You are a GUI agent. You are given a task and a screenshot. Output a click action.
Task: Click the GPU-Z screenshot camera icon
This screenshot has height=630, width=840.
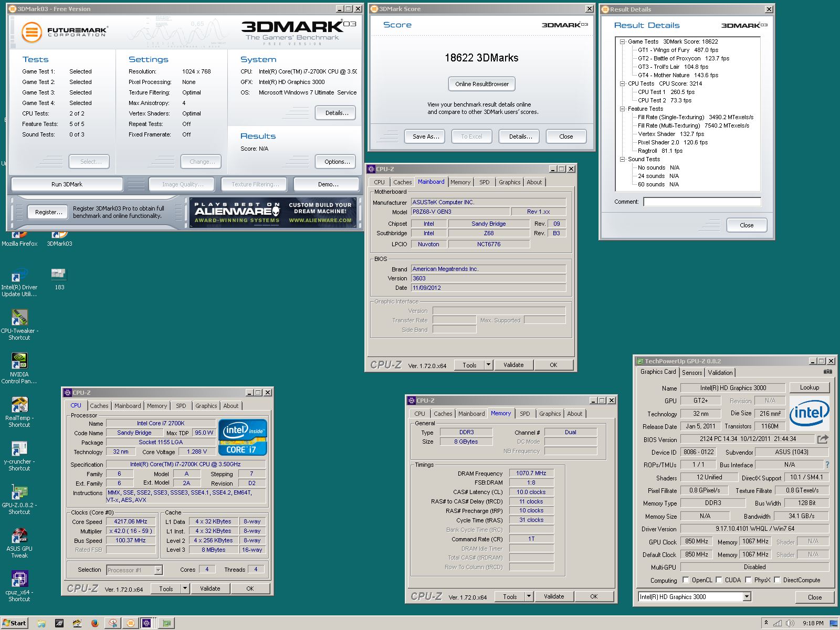coord(828,372)
